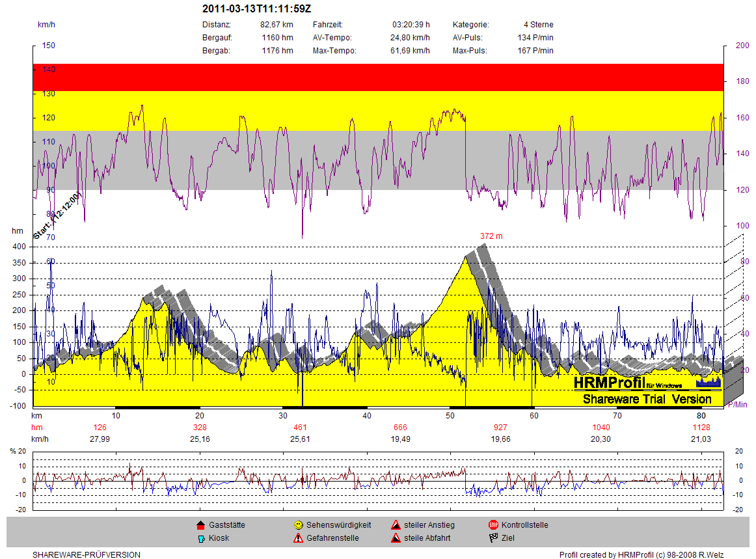Select the Kontrollstelle stop sign icon
Screen dimensions: 756x559
point(493,525)
